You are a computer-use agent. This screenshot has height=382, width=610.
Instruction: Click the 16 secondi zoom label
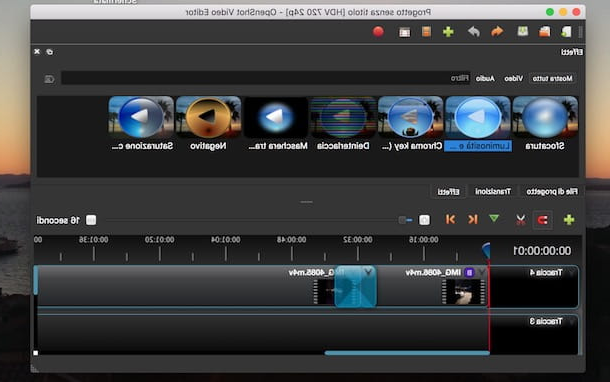[x=58, y=221]
